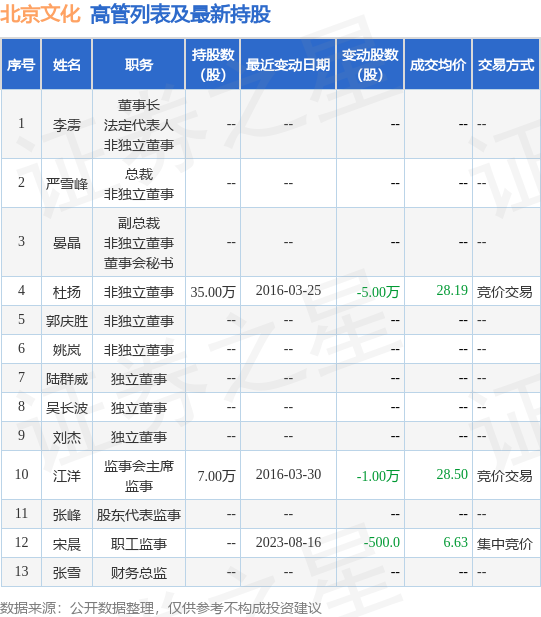The height and width of the screenshot is (617, 541).
Task: Click the 北京文化 title text
Action: point(40,15)
